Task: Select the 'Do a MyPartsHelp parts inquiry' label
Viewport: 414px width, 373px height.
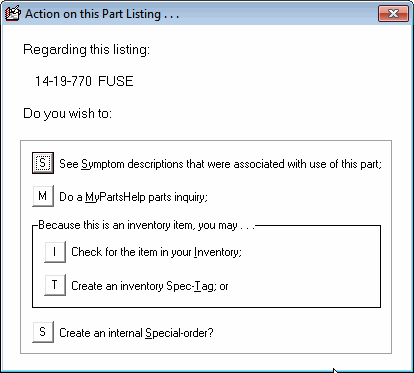Action: pyautogui.click(x=133, y=197)
